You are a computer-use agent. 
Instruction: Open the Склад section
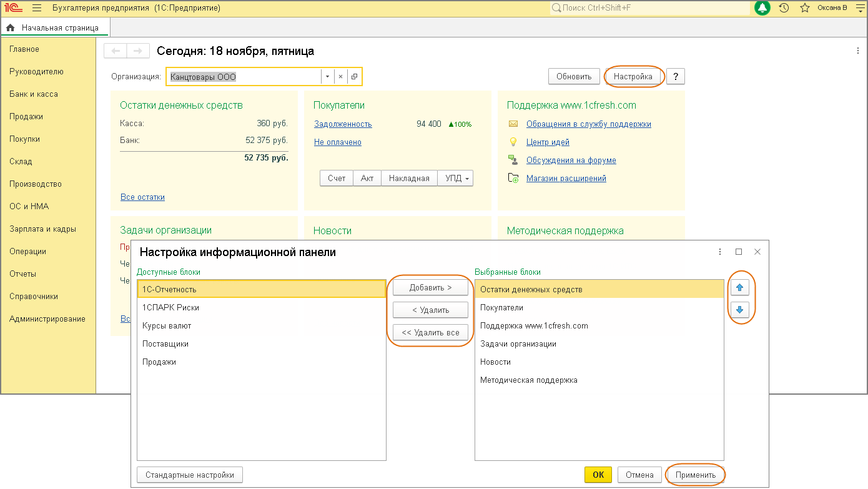pos(21,161)
